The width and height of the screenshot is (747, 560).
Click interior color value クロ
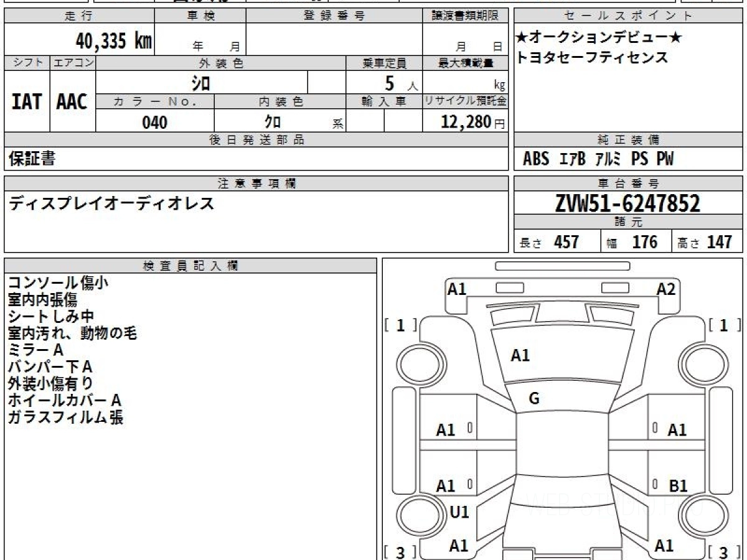click(273, 123)
